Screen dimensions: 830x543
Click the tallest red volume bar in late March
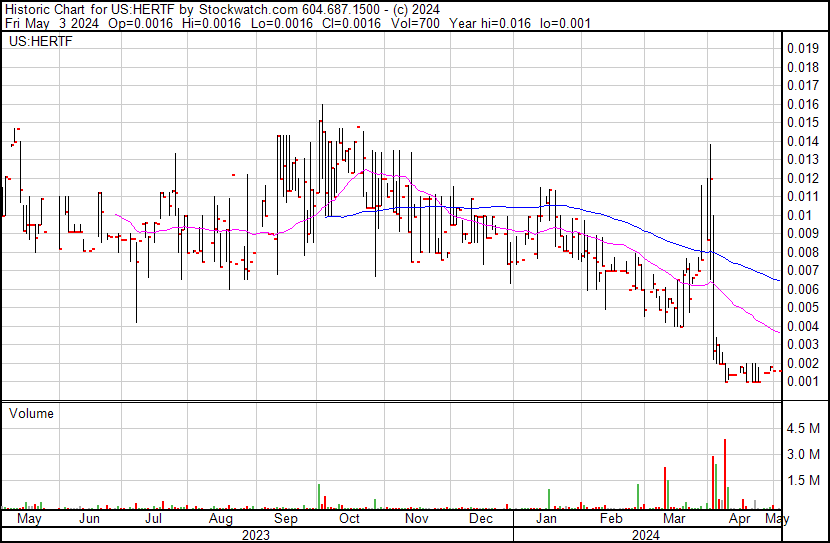(725, 474)
